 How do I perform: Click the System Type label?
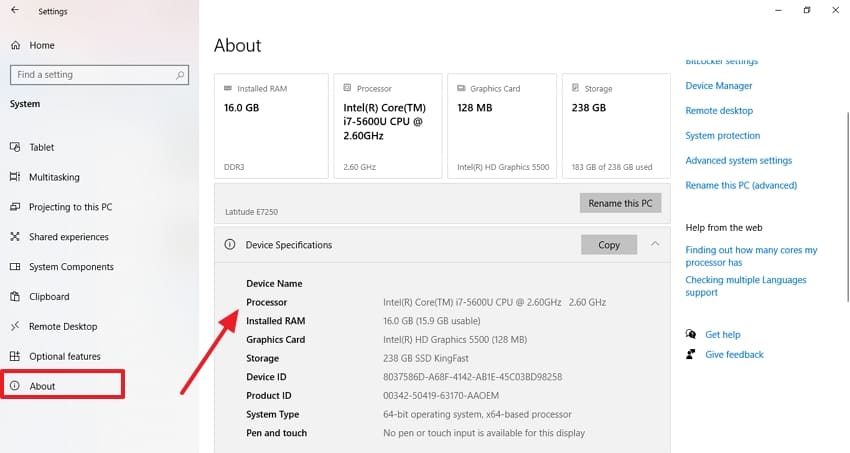click(x=273, y=414)
